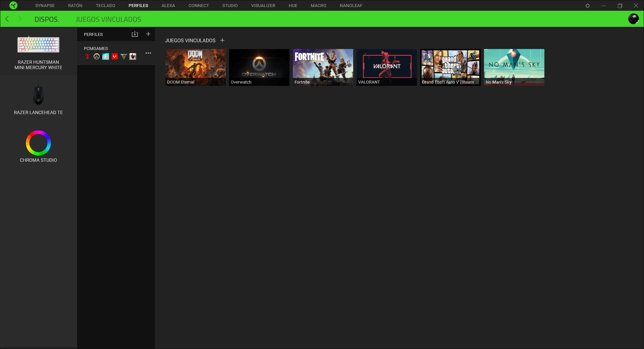Add a new profile with plus icon
644x349 pixels.
148,34
